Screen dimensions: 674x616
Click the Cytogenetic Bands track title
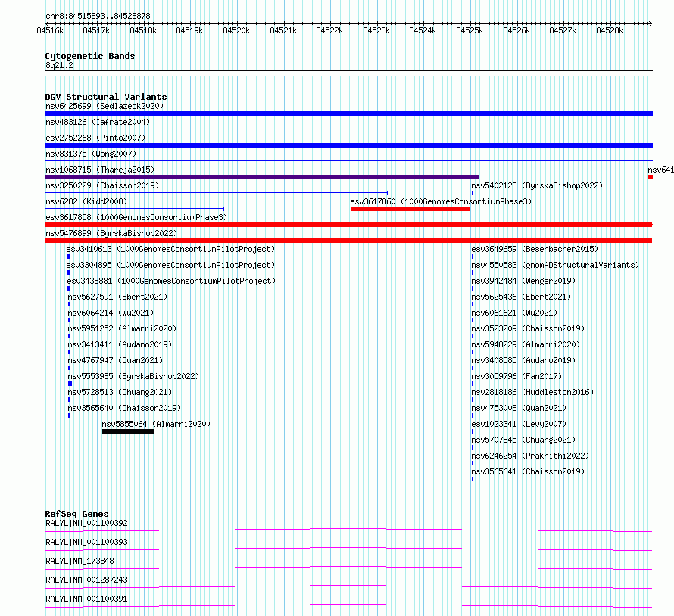click(x=90, y=56)
